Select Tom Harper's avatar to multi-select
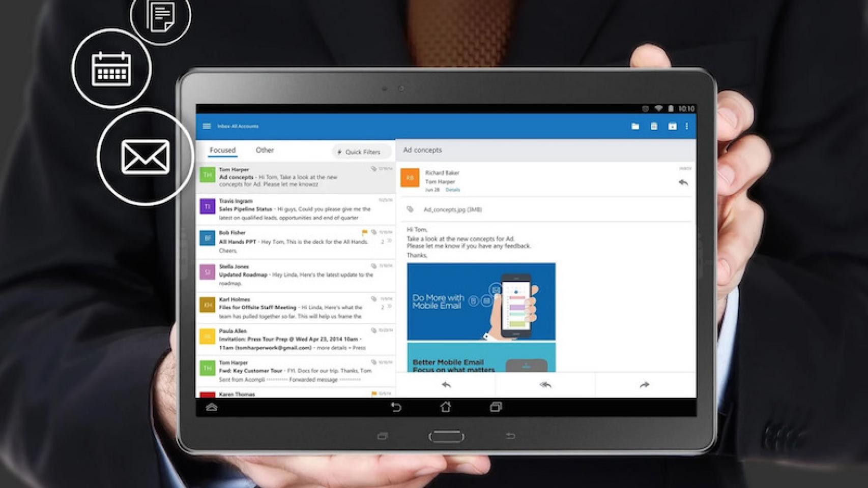 (207, 174)
